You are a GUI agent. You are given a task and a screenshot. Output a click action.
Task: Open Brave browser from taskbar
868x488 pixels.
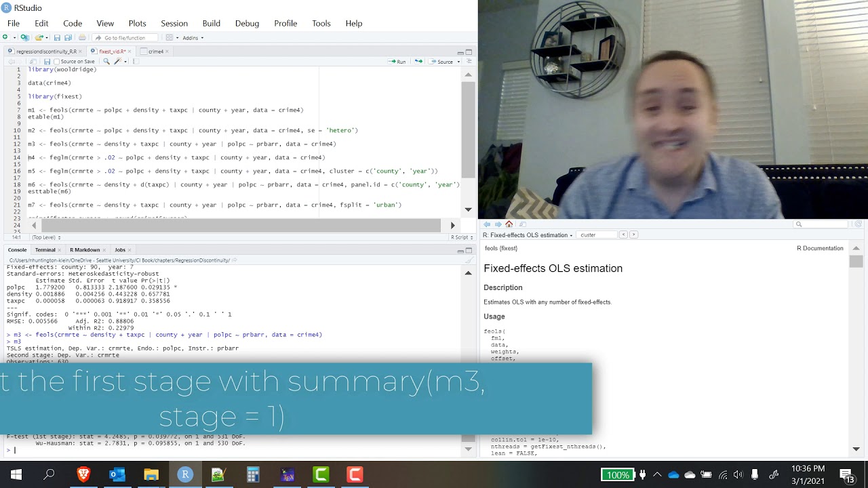coord(83,474)
